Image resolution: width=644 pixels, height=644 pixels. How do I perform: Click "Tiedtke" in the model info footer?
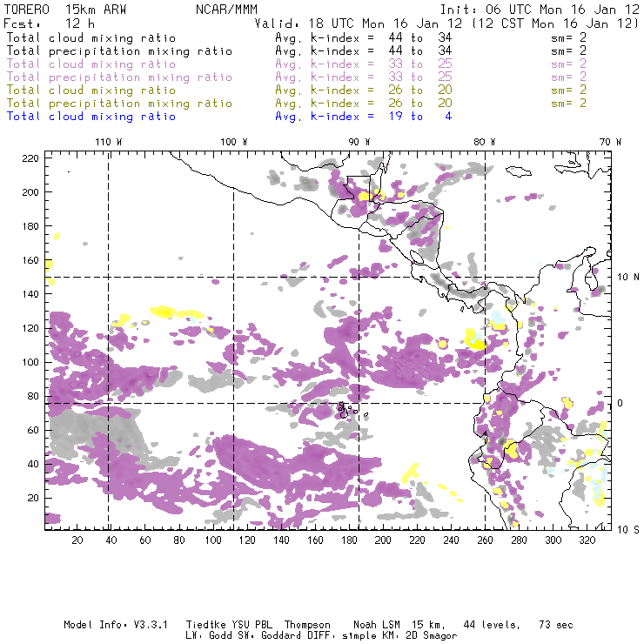point(206,625)
